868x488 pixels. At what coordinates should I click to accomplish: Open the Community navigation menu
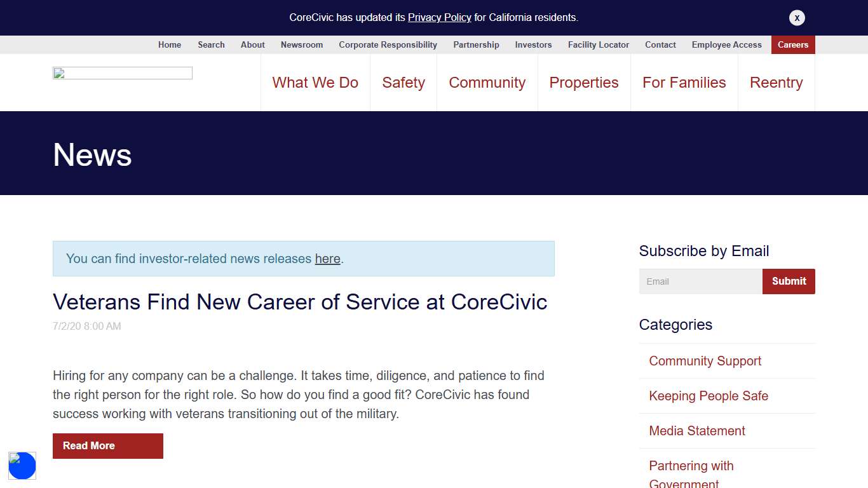click(487, 83)
